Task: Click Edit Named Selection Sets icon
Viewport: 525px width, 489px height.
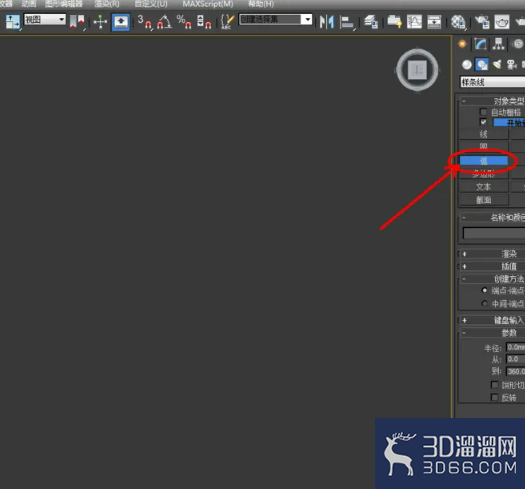Action: point(227,22)
